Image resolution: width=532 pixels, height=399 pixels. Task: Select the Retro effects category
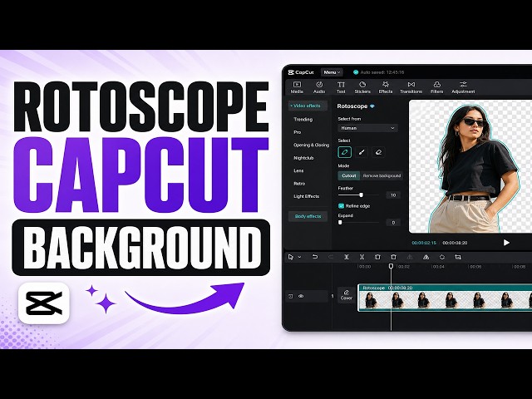(x=299, y=184)
